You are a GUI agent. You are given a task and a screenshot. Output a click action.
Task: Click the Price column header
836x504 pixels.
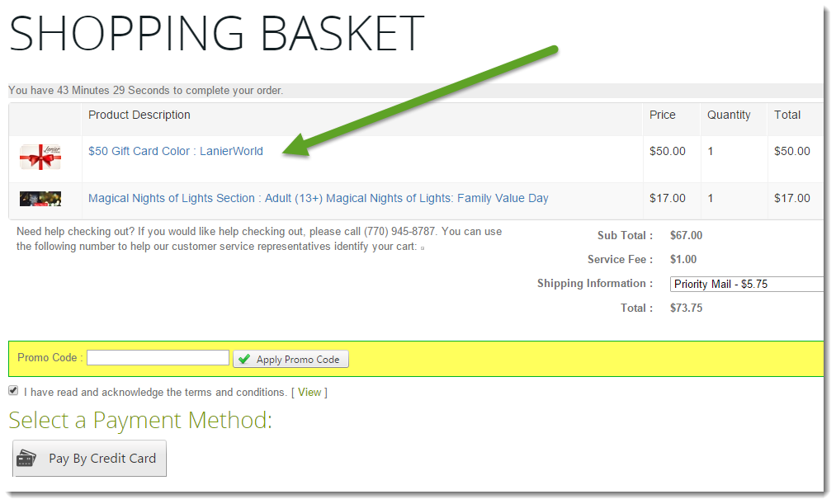662,115
